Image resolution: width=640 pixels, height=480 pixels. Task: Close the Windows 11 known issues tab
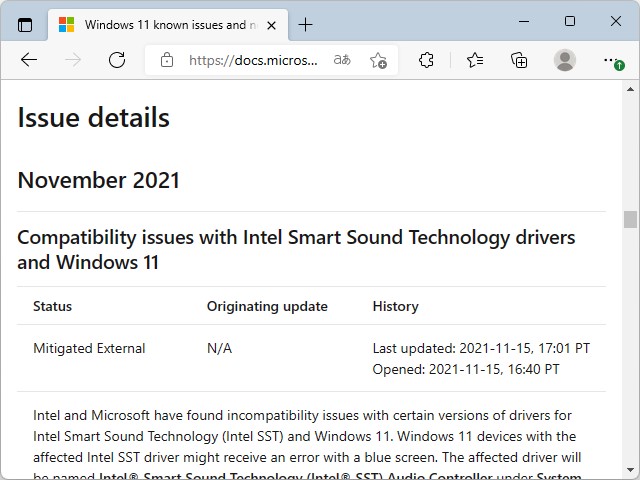coord(271,26)
